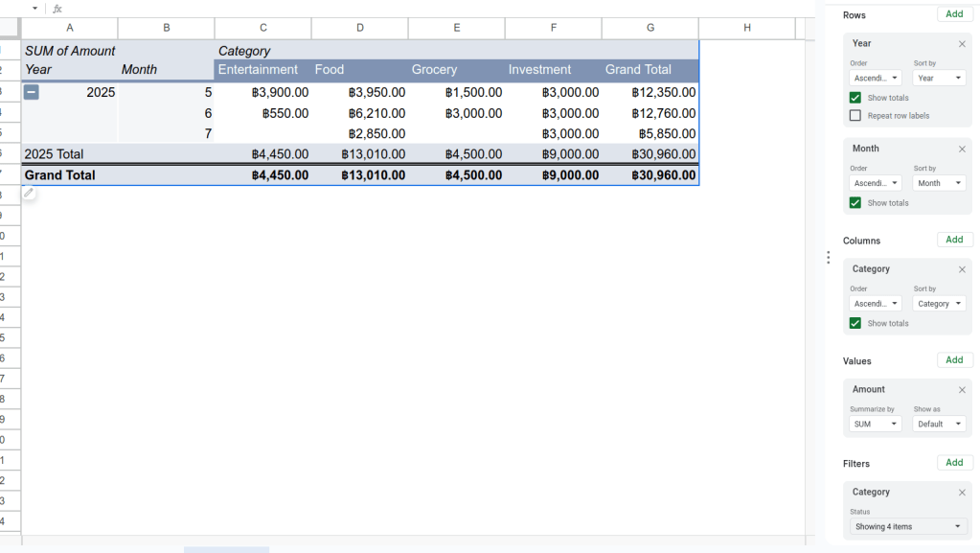Remove the Year row field
The image size is (980, 553).
click(962, 44)
